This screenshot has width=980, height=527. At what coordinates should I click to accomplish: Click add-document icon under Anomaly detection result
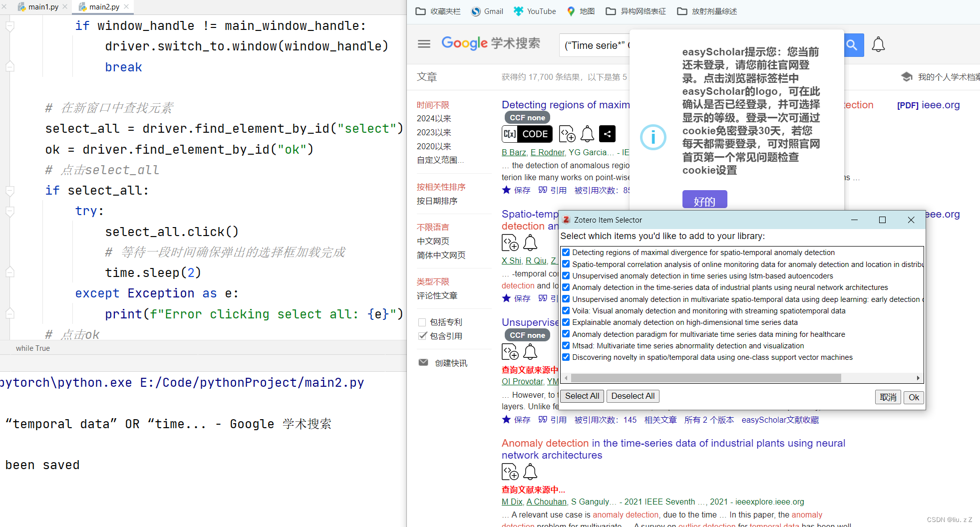point(510,472)
